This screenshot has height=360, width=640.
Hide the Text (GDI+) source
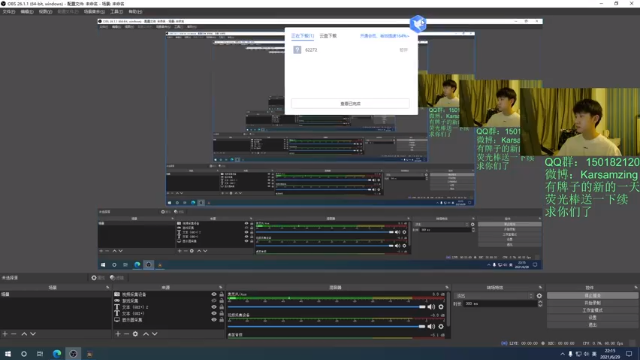(x=214, y=313)
